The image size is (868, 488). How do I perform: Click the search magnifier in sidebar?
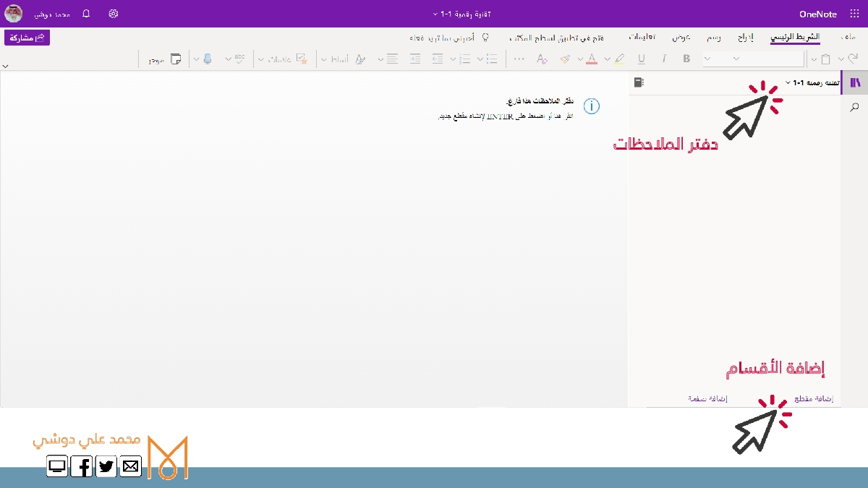click(855, 107)
